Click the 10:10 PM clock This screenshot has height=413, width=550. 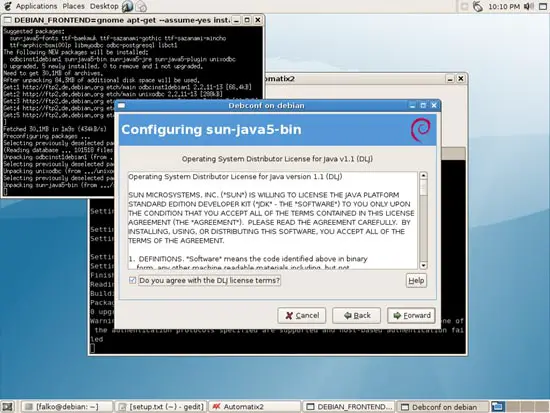click(504, 6)
